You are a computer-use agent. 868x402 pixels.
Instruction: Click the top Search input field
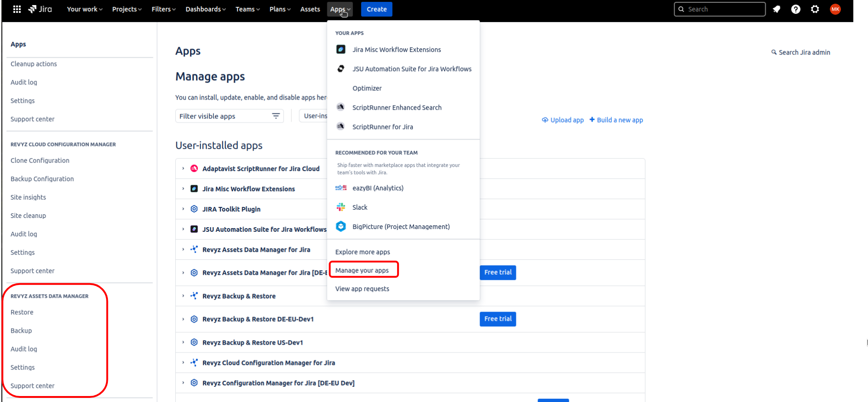click(x=720, y=9)
